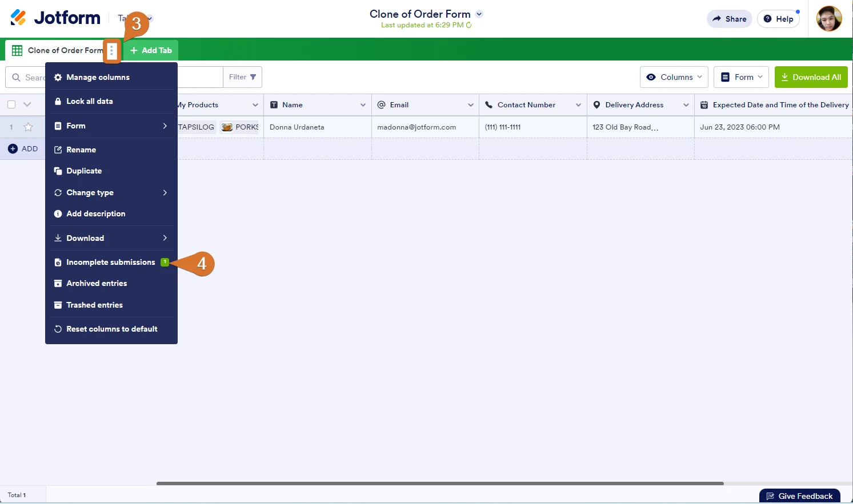Screen dimensions: 853x504
Task: Expand the Email column header chevron
Action: [470, 104]
